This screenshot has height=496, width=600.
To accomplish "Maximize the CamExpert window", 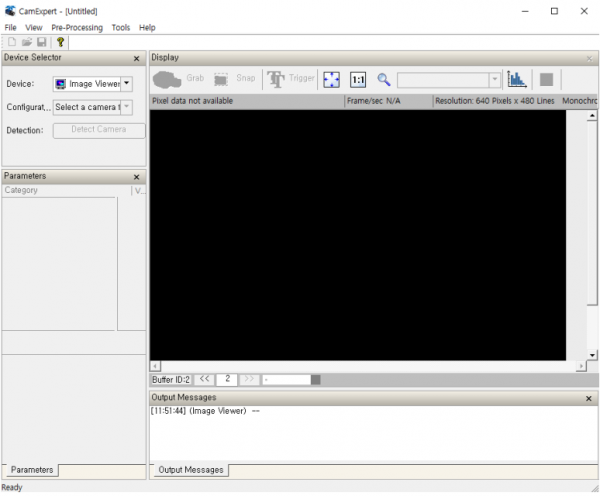I will pos(554,11).
